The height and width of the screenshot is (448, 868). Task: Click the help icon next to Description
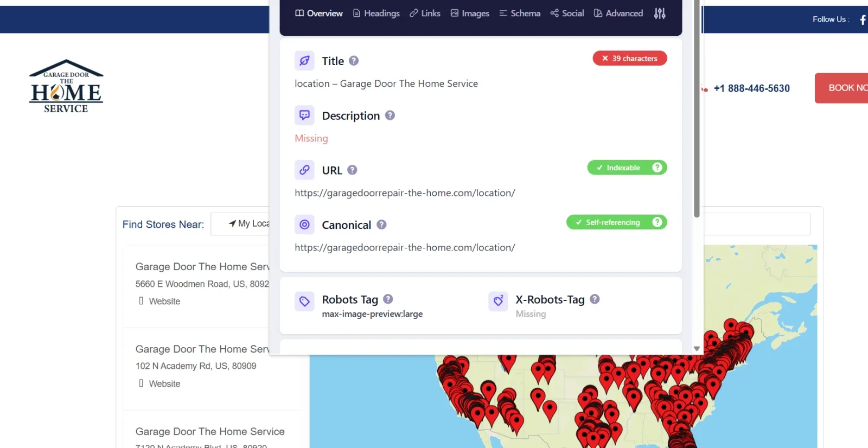click(x=390, y=116)
